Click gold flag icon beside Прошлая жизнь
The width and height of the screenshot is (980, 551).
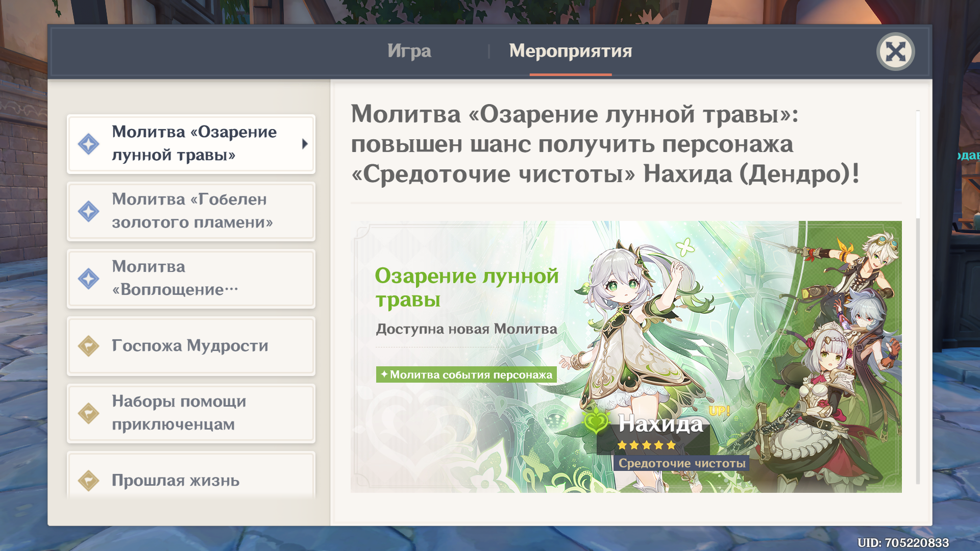[88, 481]
